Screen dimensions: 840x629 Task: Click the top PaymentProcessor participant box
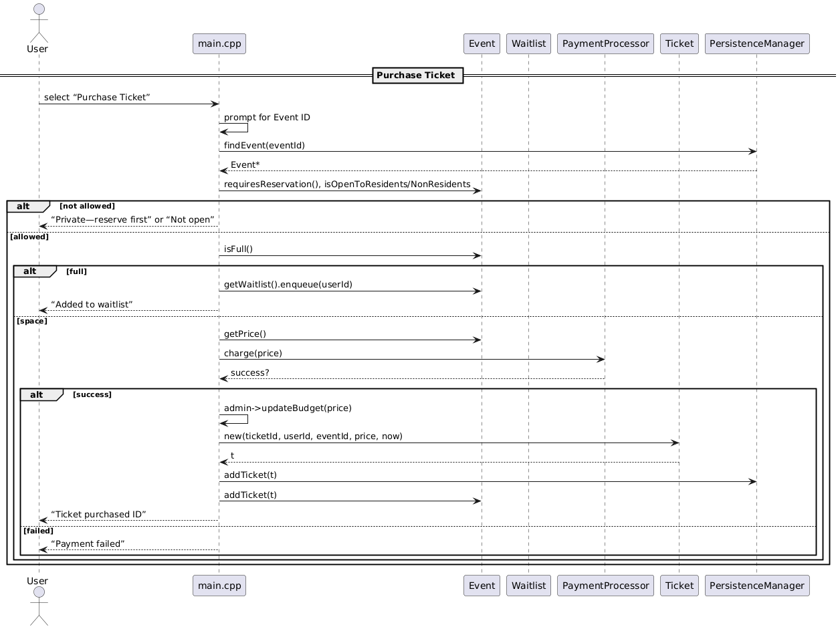click(x=605, y=44)
